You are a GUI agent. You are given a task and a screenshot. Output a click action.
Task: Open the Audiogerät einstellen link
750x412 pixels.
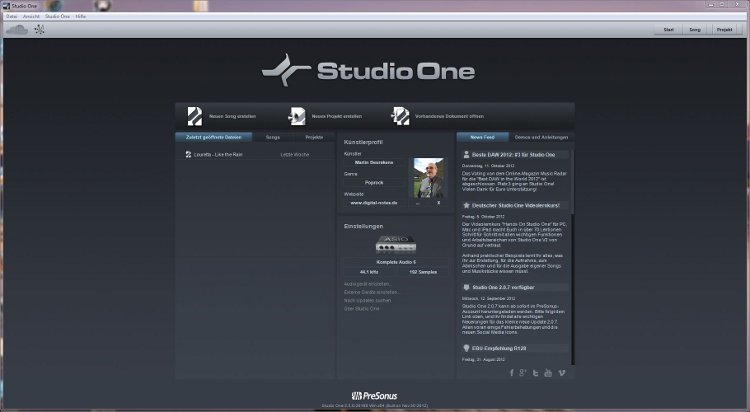pyautogui.click(x=368, y=284)
